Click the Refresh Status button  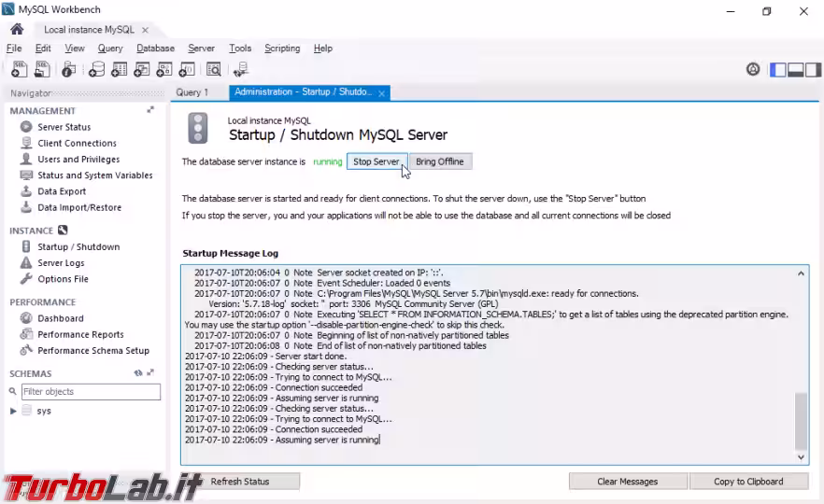pos(240,482)
